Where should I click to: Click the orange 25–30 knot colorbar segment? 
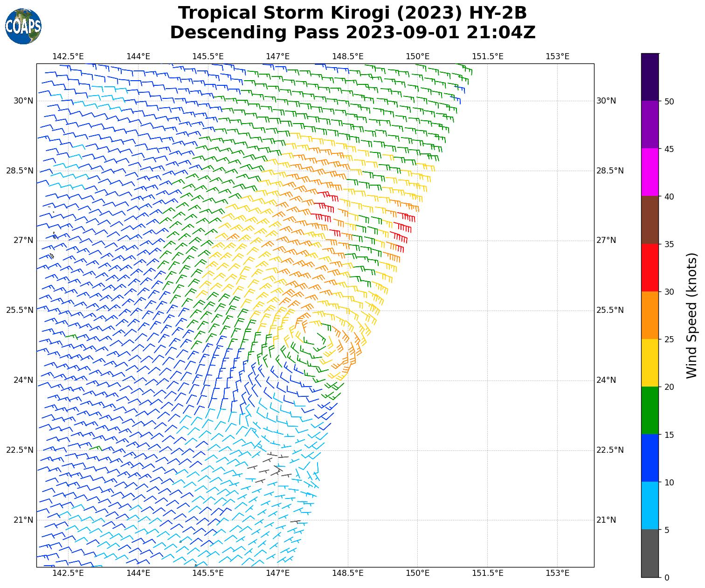pyautogui.click(x=650, y=315)
